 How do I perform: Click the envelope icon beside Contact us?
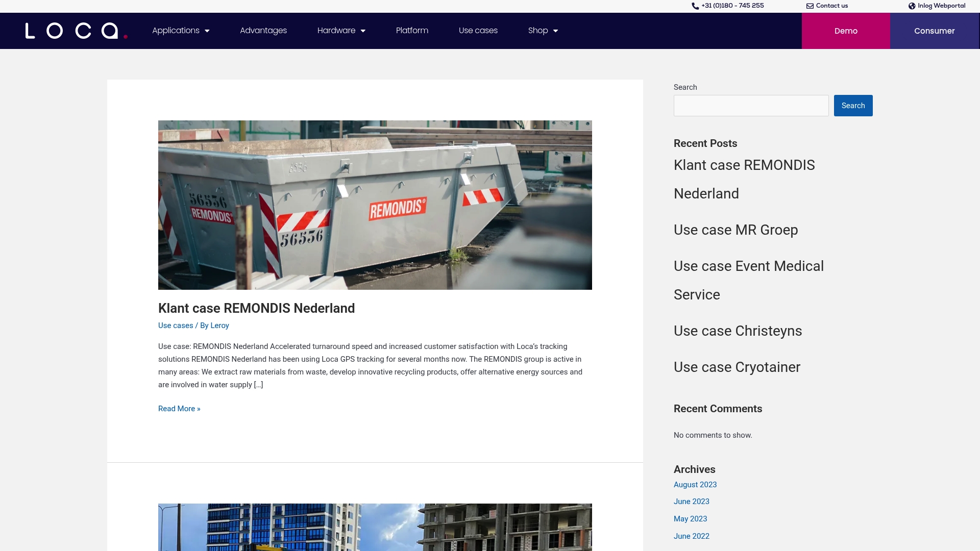click(x=810, y=6)
